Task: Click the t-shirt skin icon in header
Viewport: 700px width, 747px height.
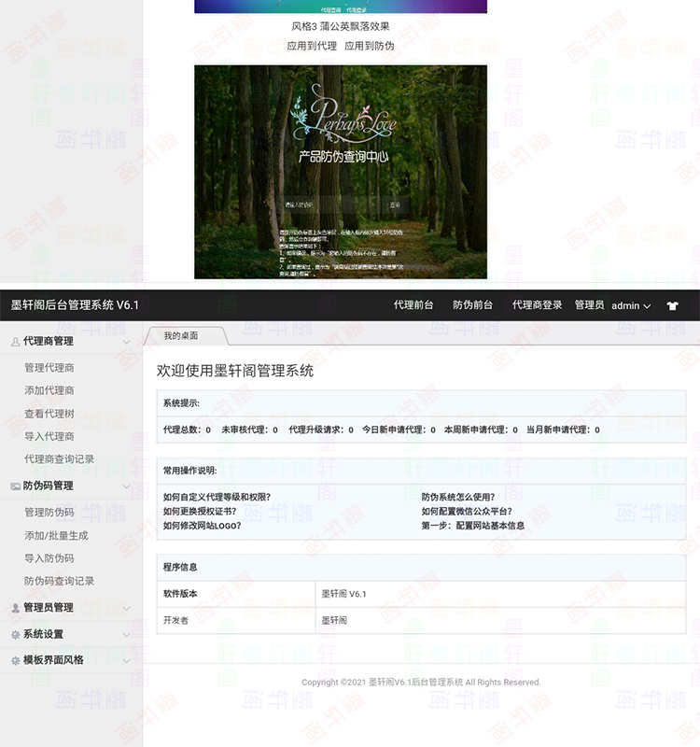Action: coord(672,306)
